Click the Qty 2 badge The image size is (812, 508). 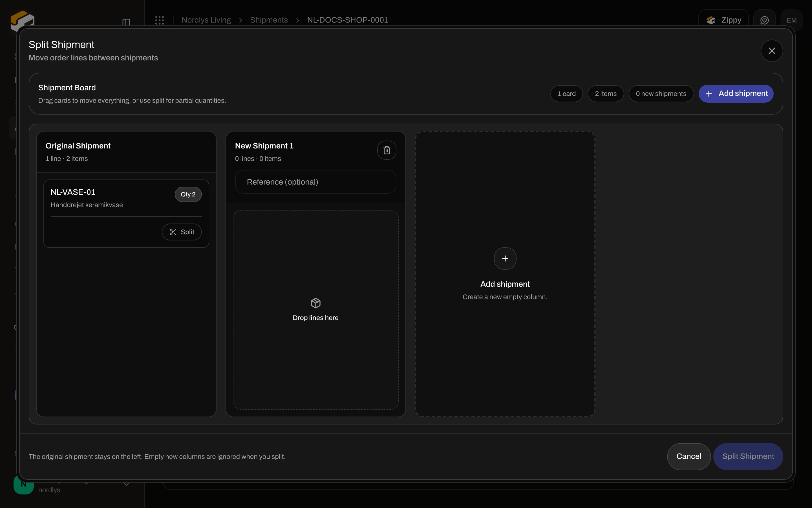(x=188, y=194)
